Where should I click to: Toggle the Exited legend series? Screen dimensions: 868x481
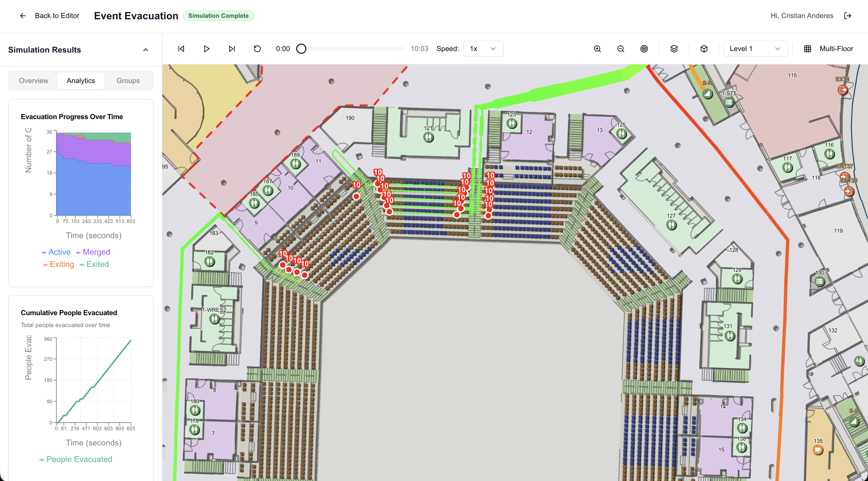click(x=94, y=264)
